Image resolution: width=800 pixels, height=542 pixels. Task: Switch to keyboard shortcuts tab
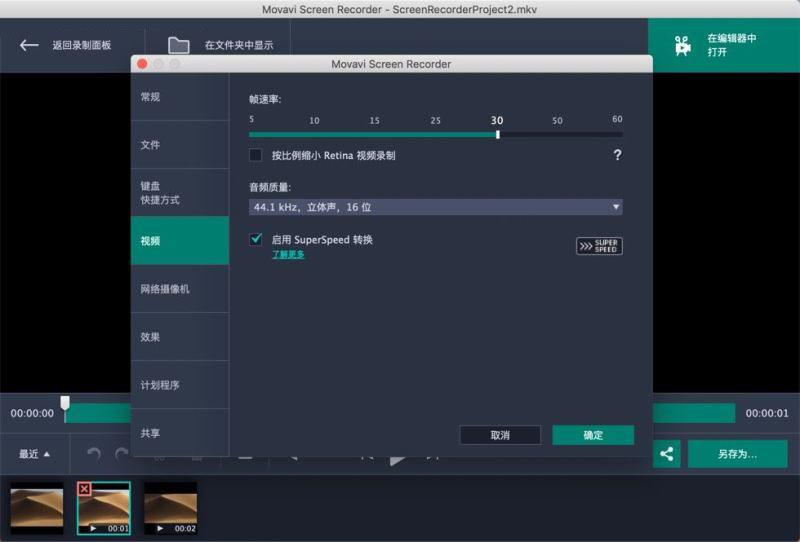tap(180, 193)
